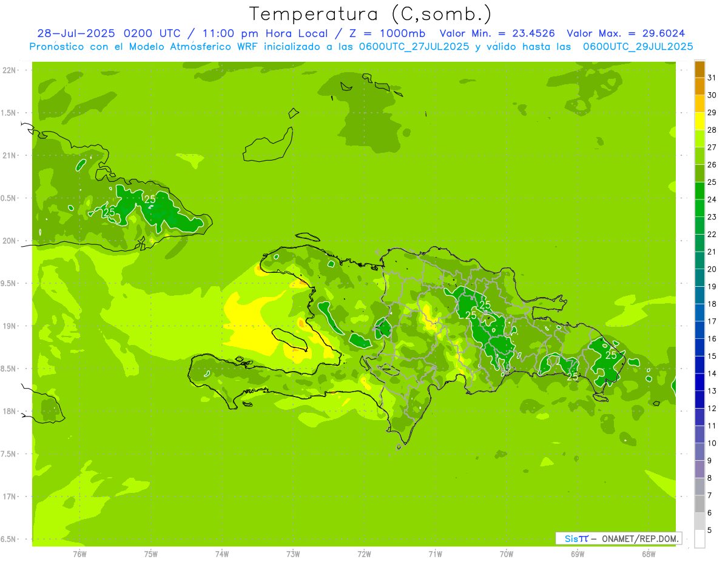Click the '18N' latitude axis label

[x=9, y=411]
